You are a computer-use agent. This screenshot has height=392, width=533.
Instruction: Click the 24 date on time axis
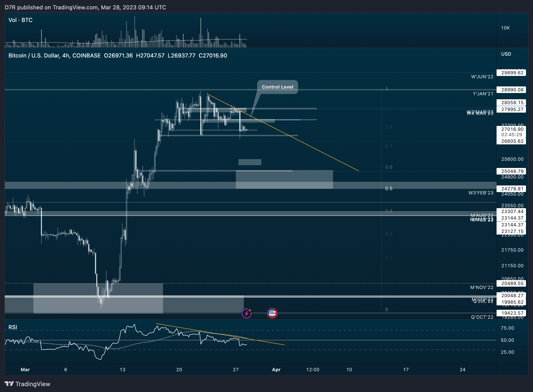462,370
